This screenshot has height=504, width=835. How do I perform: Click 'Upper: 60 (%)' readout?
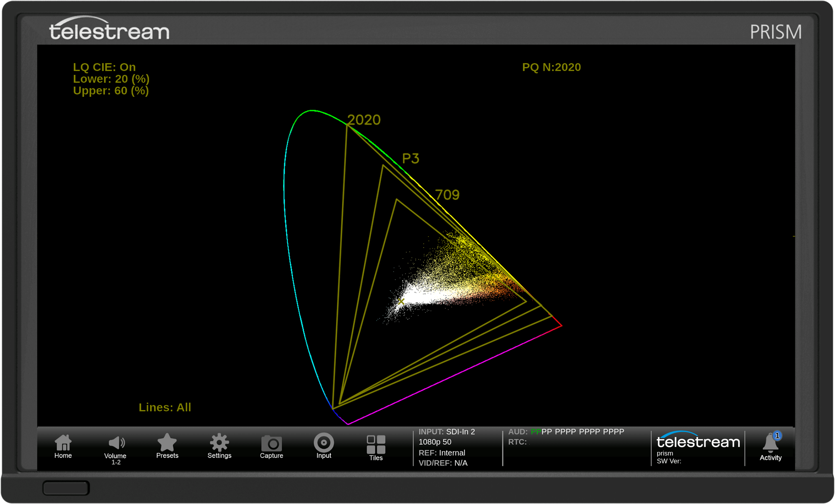(111, 91)
